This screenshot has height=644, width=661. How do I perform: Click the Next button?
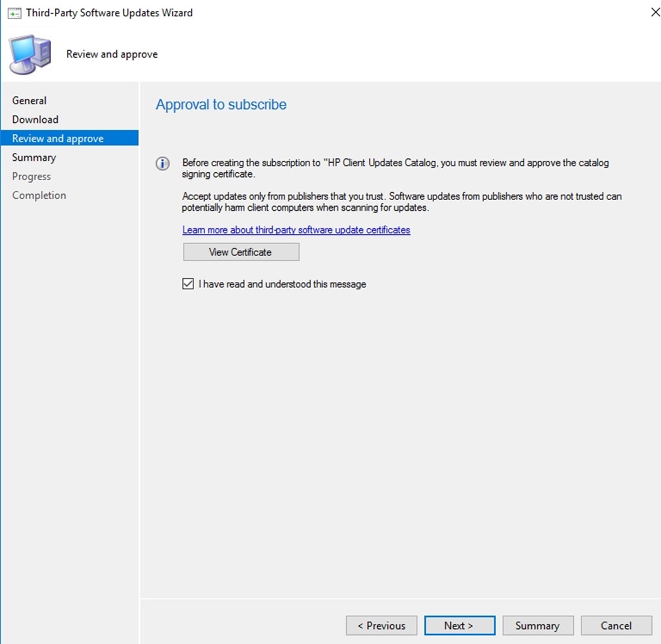tap(459, 625)
